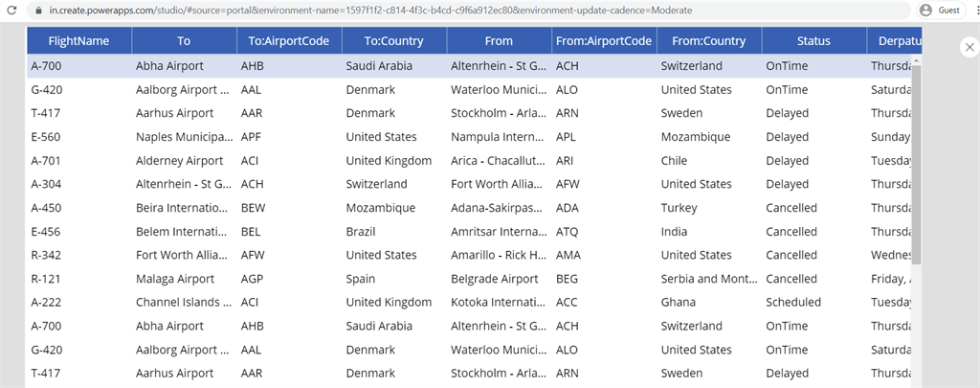Select flight R-342 row
980x388 pixels.
[46, 255]
